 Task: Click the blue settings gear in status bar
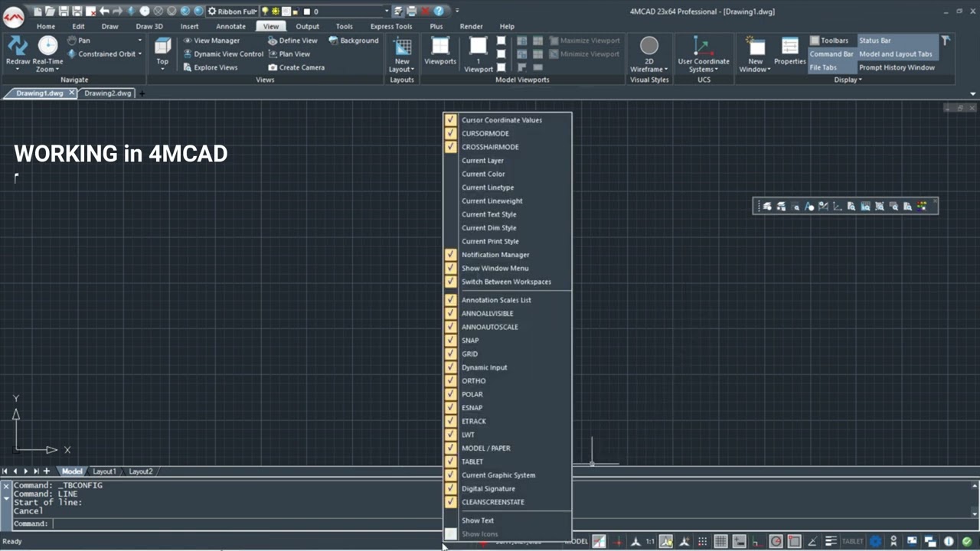point(876,542)
